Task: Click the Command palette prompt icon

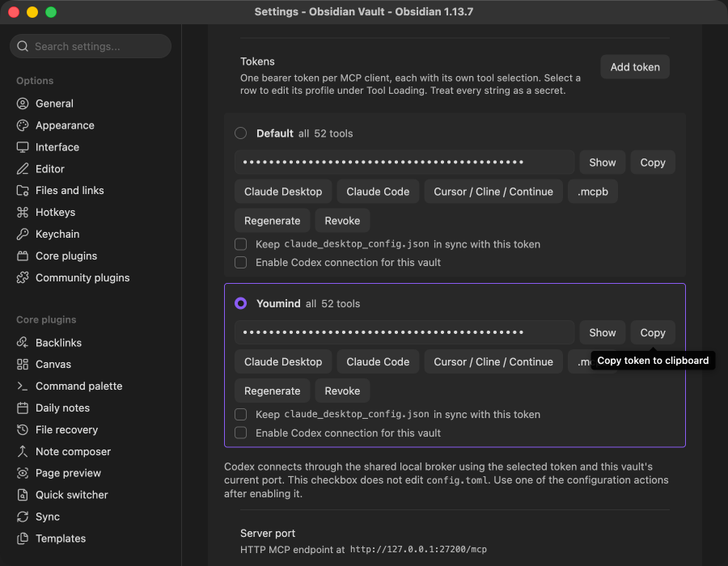Action: click(23, 386)
